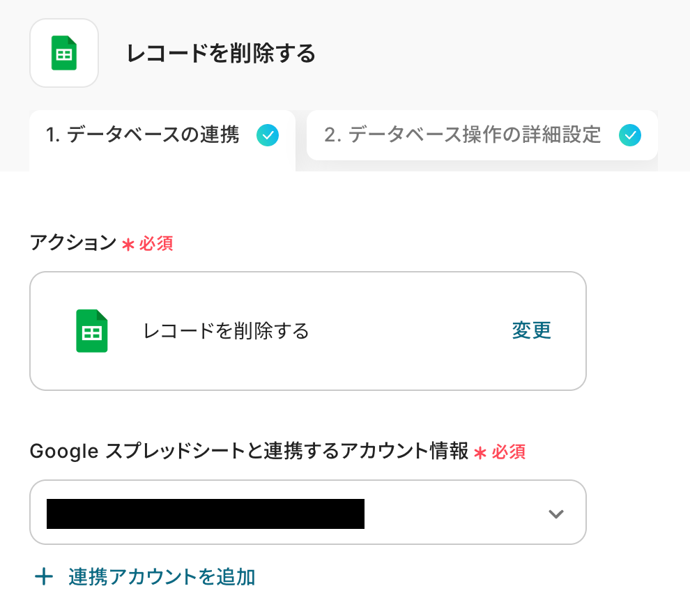Open the 2. データベース操作の詳細設定 tab
Viewport: 690px width, 616px height.
click(463, 134)
